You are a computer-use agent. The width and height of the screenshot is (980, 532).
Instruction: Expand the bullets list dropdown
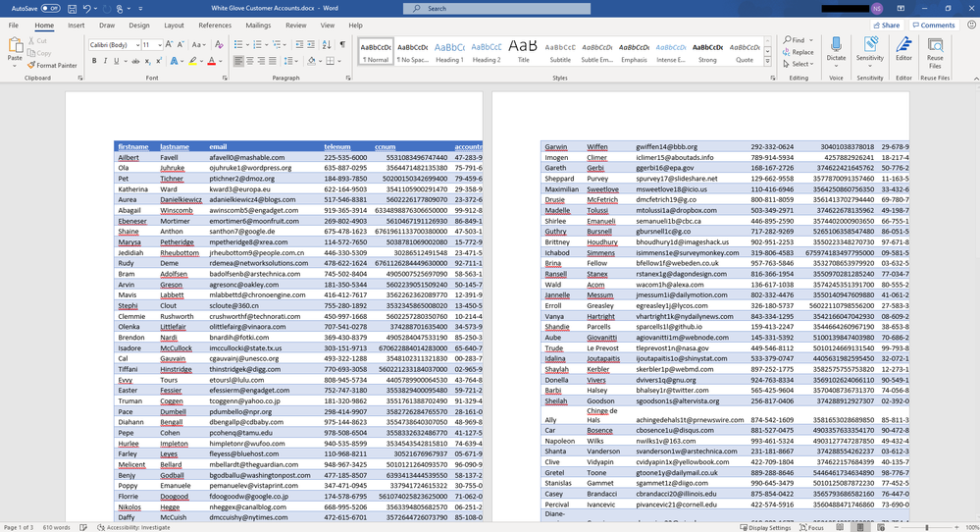pyautogui.click(x=246, y=45)
